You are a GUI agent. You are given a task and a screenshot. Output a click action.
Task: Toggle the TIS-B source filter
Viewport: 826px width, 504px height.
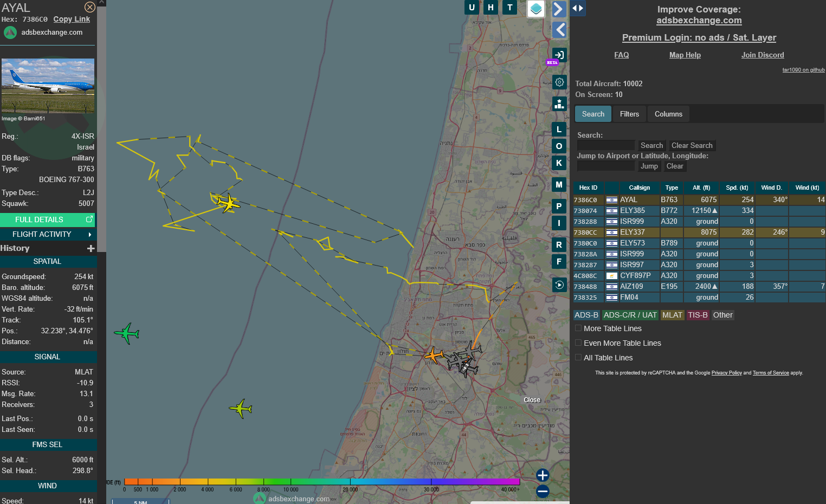click(x=698, y=315)
